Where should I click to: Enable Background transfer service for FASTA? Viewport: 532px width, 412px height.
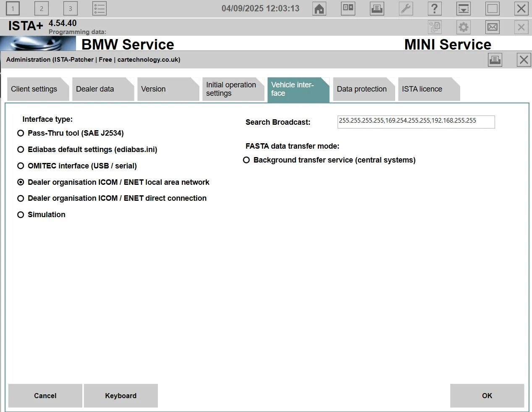click(246, 160)
